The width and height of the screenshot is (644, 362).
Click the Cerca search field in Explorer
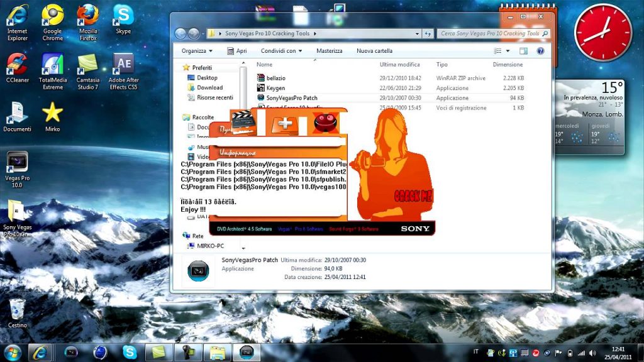(493, 34)
